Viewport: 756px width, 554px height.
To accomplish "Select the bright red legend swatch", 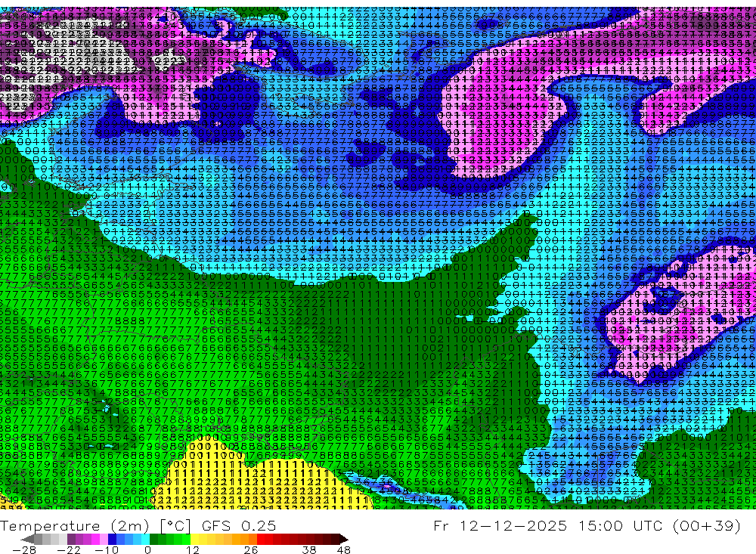I will point(261,539).
